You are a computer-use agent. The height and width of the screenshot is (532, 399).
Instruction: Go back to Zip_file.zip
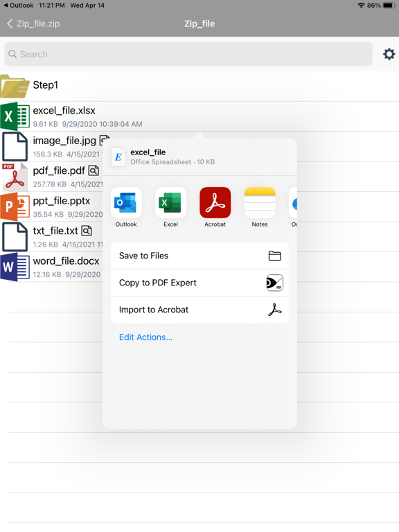click(x=33, y=24)
